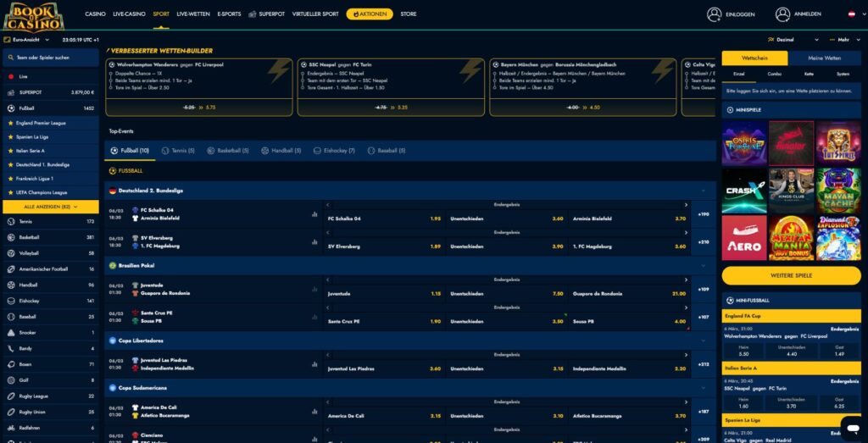Viewport: 868px width, 443px height.
Task: Select the Basketball (5) tab
Action: tap(228, 151)
